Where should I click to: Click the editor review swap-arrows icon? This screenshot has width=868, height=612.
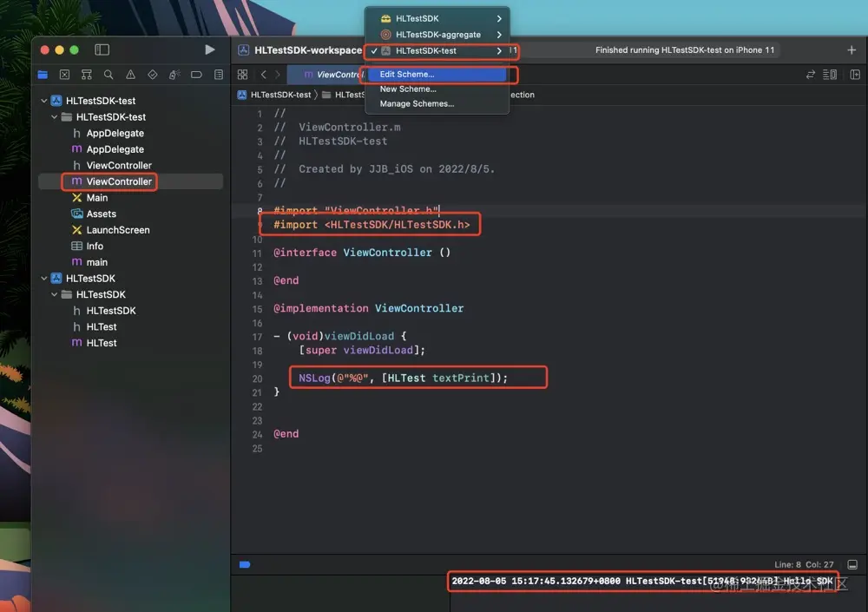coord(811,74)
